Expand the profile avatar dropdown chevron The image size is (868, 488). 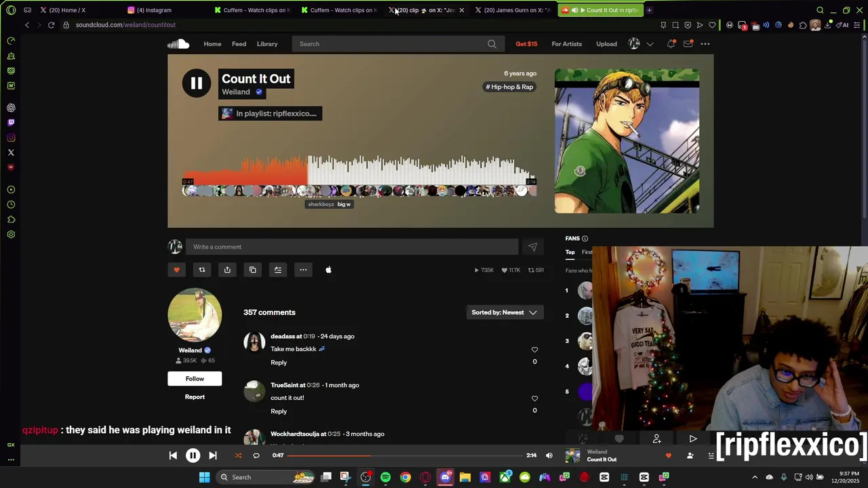pyautogui.click(x=650, y=44)
